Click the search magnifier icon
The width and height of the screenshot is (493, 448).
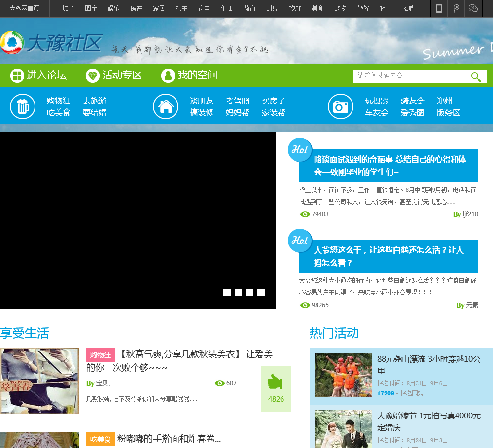(476, 76)
